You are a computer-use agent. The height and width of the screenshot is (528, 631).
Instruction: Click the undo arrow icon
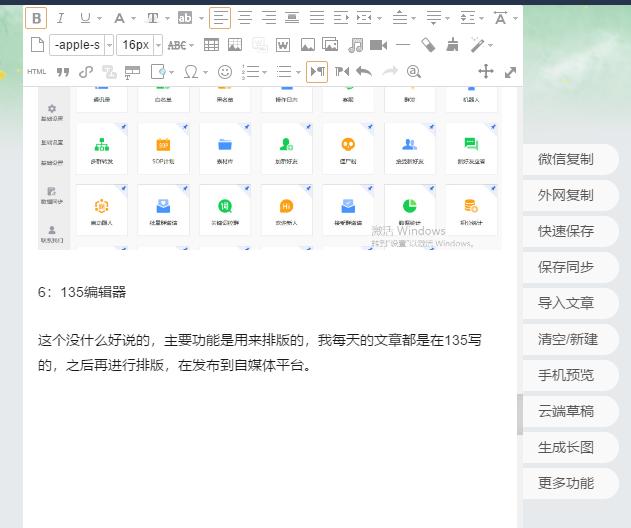364,72
